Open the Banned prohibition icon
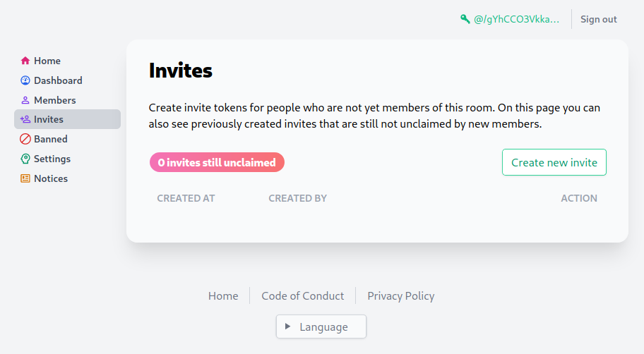 click(25, 139)
